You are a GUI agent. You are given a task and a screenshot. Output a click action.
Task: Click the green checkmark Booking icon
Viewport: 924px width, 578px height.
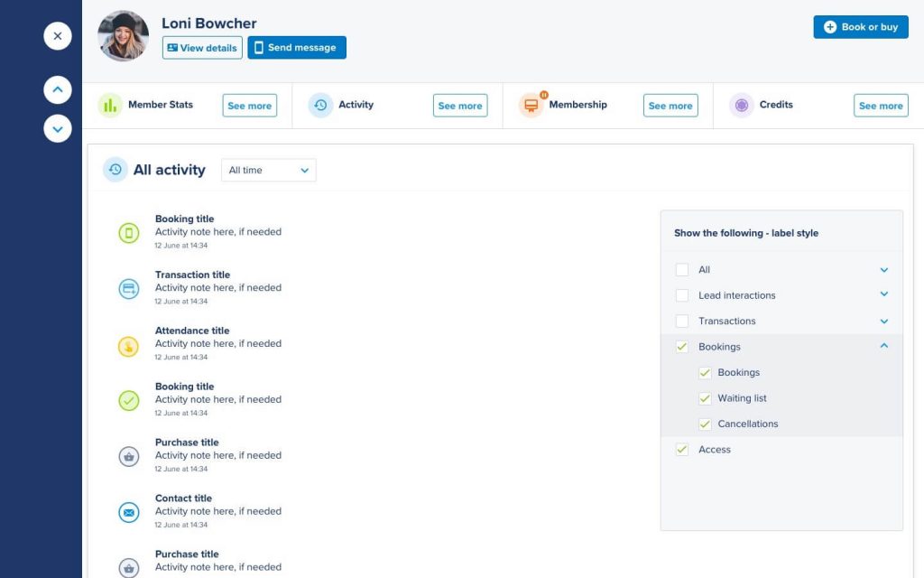[x=127, y=400]
